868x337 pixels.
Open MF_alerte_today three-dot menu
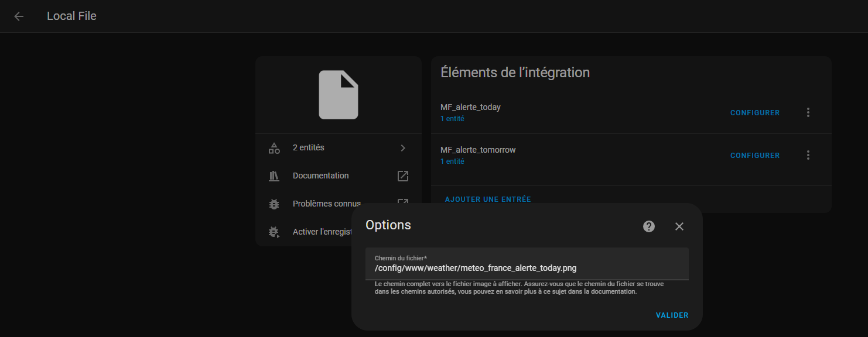pyautogui.click(x=808, y=112)
